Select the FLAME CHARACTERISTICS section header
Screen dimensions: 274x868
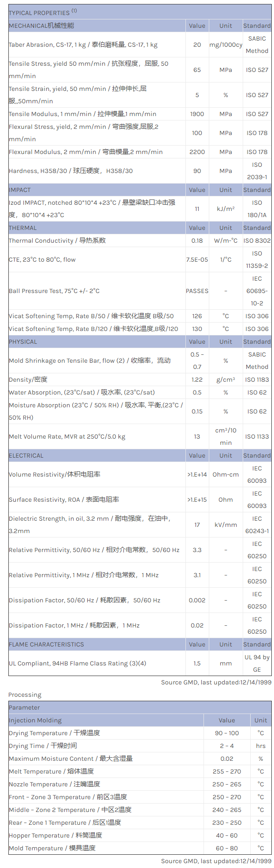pos(46,644)
